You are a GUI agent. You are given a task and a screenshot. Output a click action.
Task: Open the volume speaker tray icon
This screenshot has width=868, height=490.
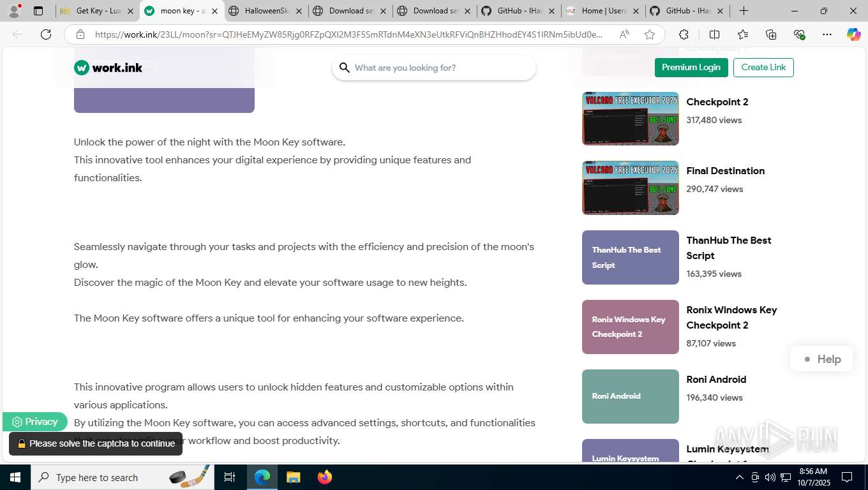(x=770, y=477)
